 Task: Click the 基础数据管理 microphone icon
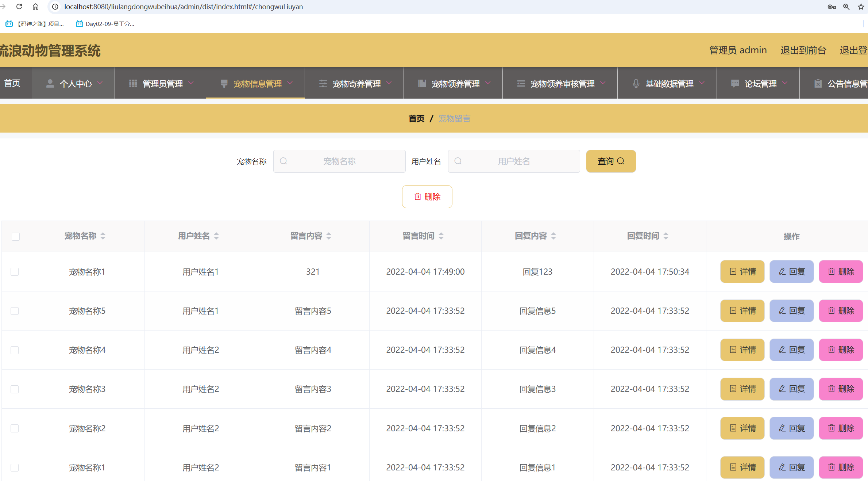click(636, 84)
